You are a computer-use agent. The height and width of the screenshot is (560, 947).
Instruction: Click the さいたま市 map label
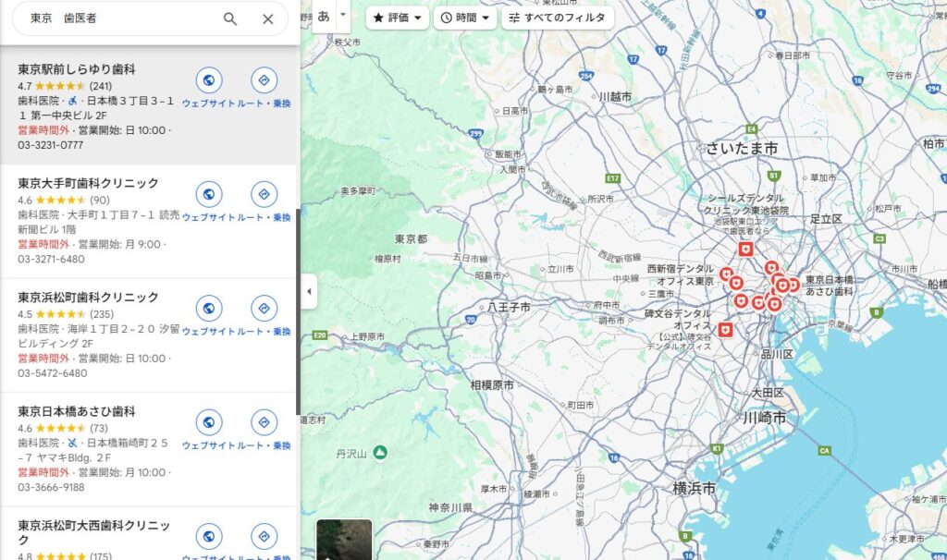pos(742,149)
